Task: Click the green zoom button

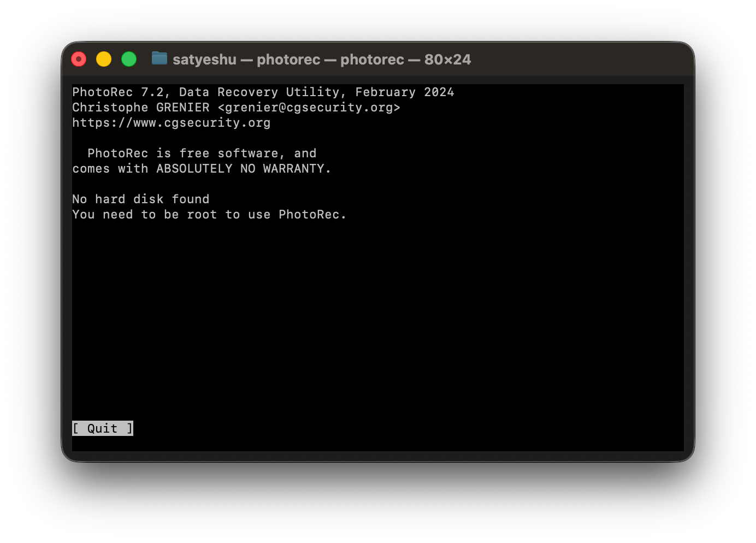Action: pos(129,58)
